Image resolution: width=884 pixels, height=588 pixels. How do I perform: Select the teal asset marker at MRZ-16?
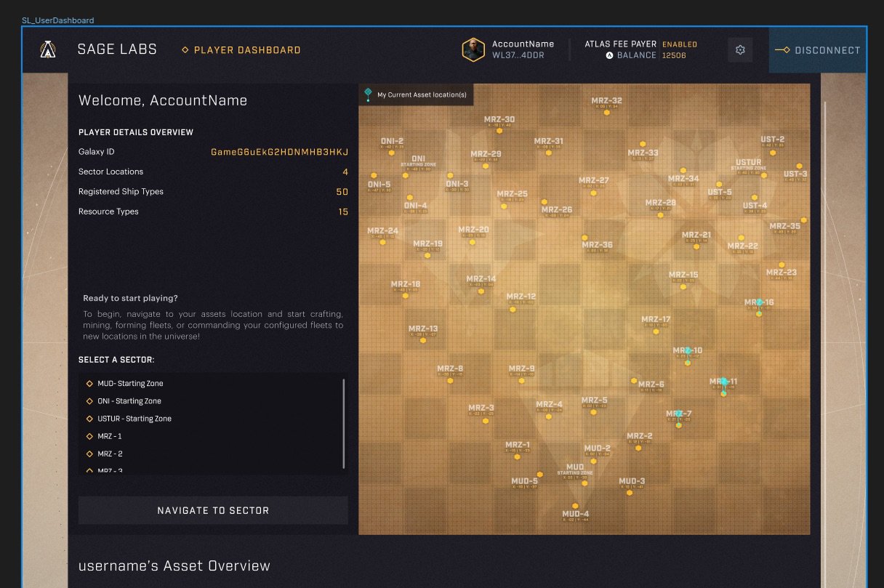point(760,300)
